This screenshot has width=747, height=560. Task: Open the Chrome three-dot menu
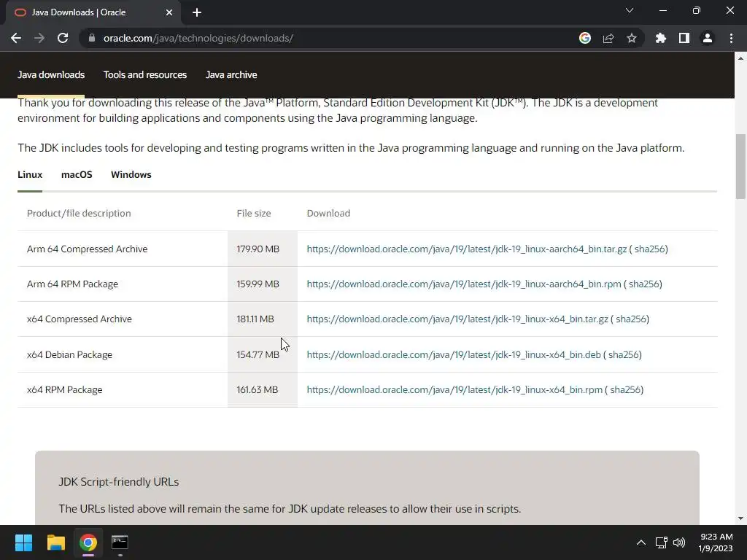pyautogui.click(x=731, y=38)
